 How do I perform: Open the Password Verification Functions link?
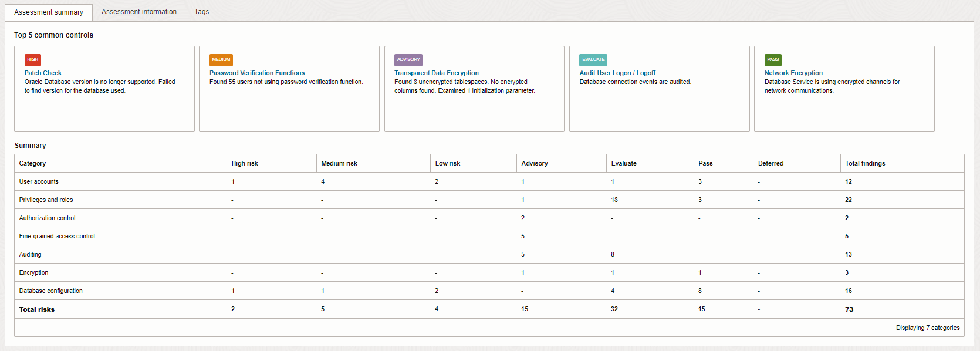(x=257, y=73)
